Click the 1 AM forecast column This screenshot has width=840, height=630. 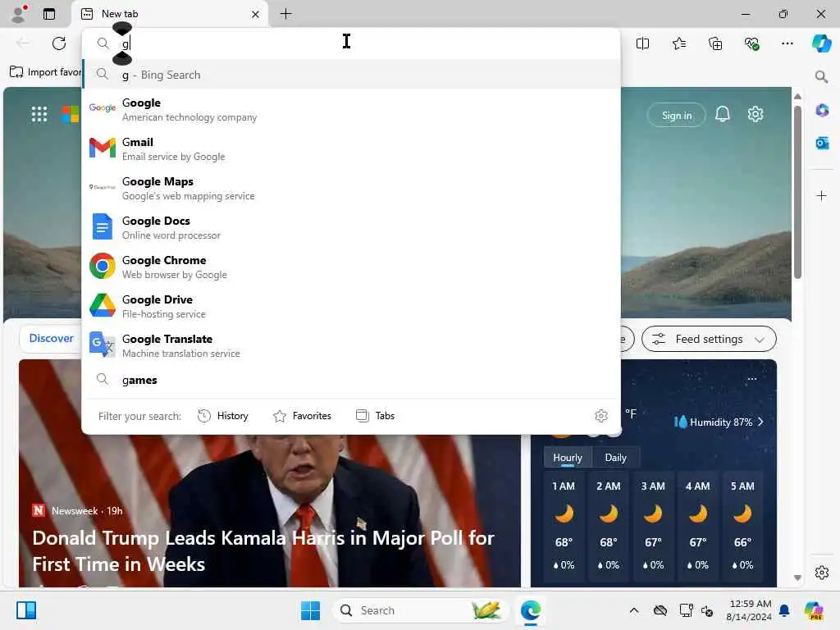564,526
